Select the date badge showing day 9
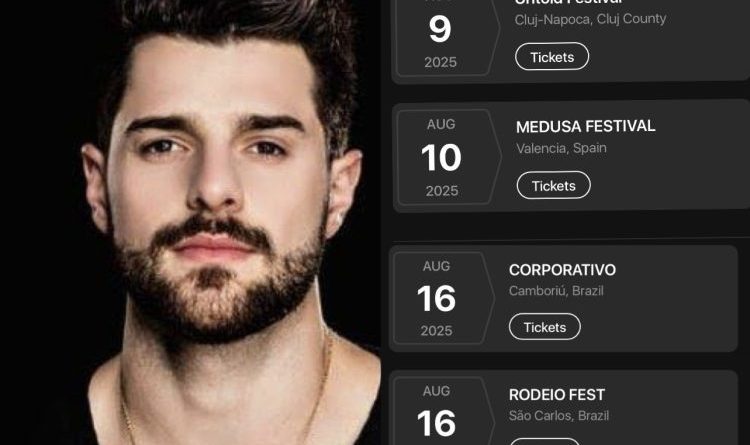The height and width of the screenshot is (445, 750). click(447, 34)
